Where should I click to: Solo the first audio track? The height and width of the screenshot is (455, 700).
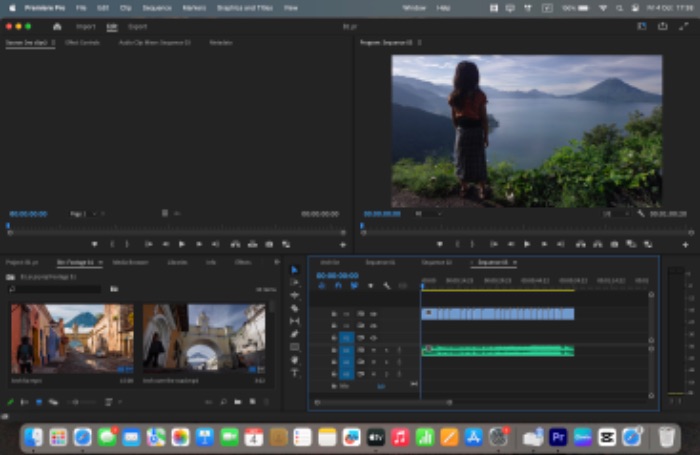click(387, 350)
